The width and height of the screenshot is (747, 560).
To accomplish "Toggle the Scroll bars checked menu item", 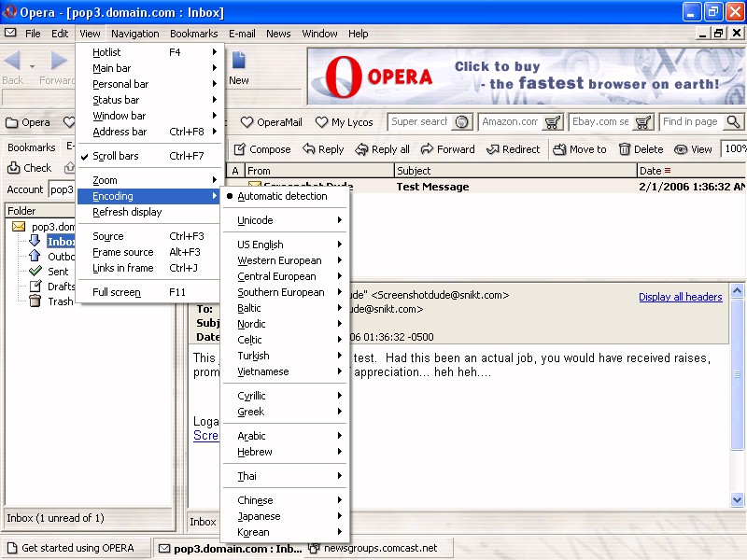I will point(116,156).
